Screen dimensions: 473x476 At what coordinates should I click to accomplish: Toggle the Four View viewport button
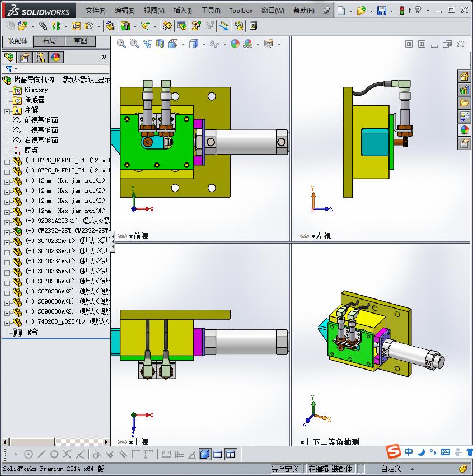coord(231,454)
